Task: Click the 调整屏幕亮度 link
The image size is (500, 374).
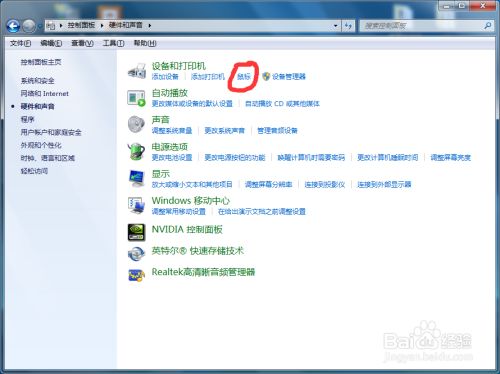Action: 451,157
